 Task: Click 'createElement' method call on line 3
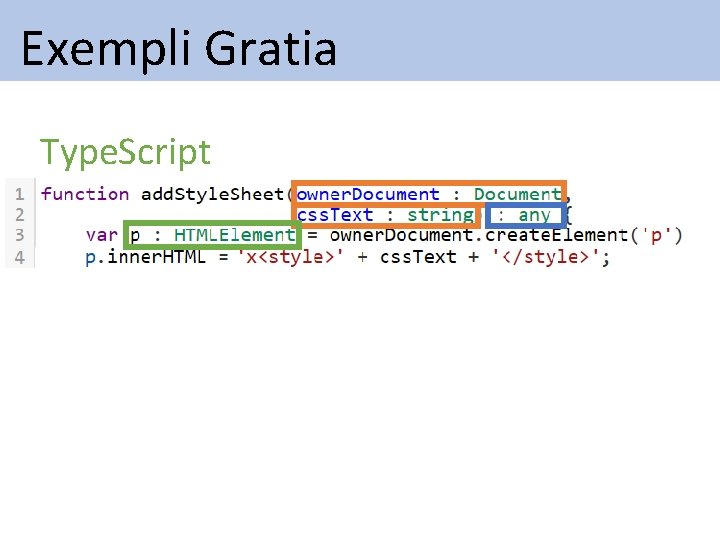[556, 235]
